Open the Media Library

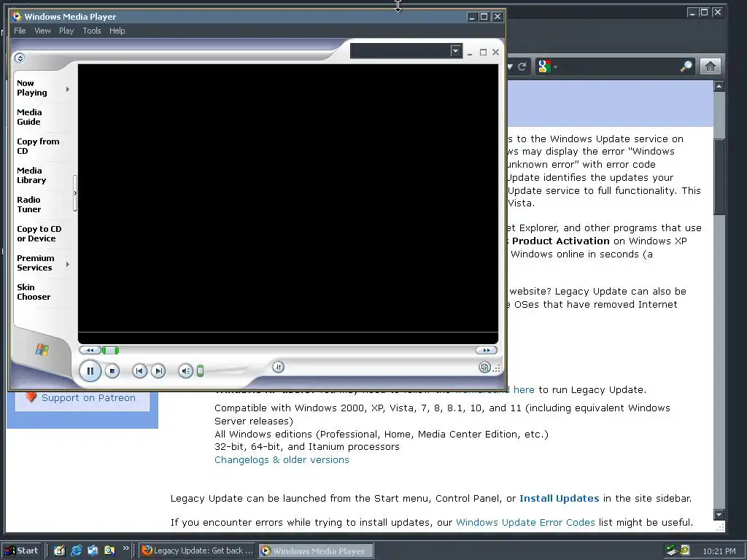31,175
